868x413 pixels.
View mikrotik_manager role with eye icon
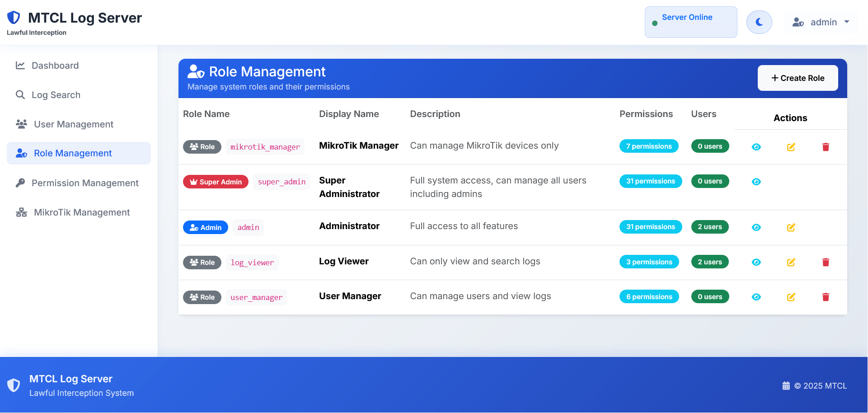click(x=756, y=147)
